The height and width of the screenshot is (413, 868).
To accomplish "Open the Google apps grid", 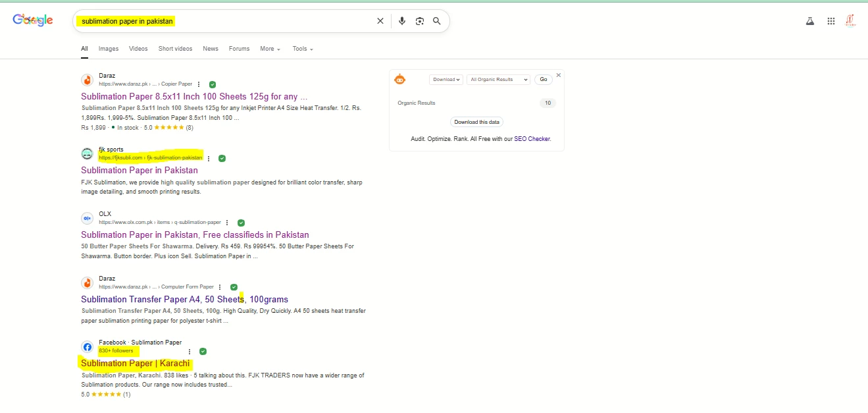I will 831,20.
